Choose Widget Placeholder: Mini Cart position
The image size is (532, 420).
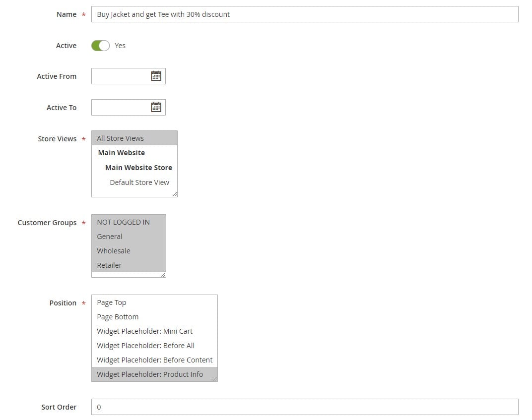click(x=154, y=331)
